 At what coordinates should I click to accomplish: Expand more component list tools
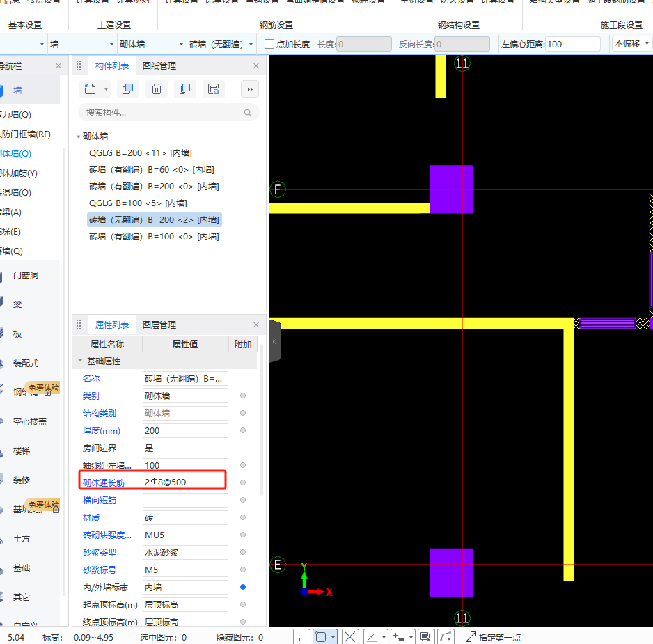tap(250, 89)
